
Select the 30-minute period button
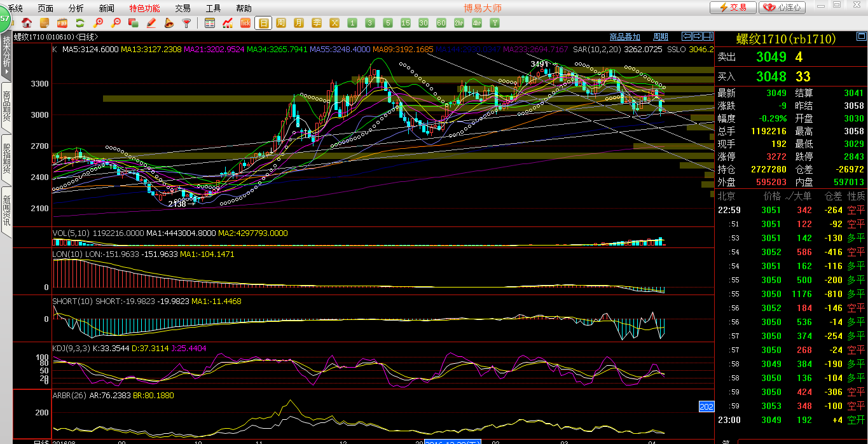424,23
